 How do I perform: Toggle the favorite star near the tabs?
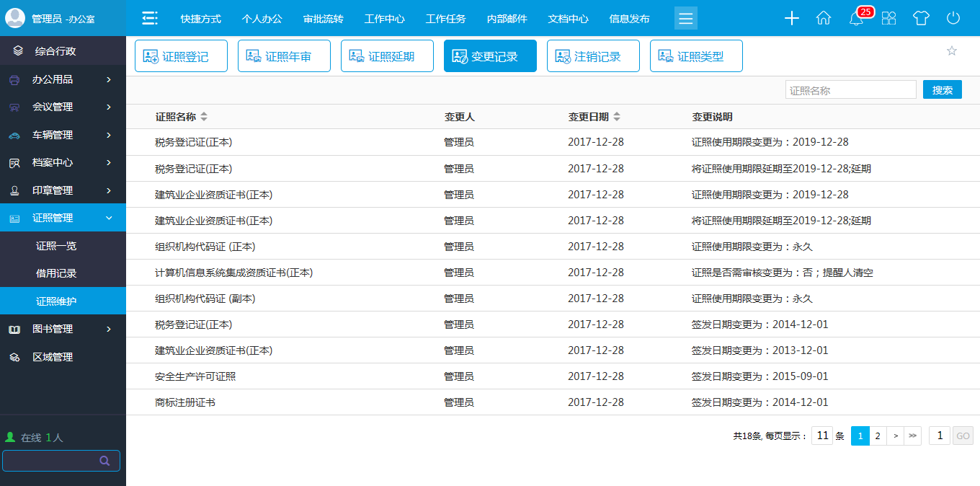(x=952, y=51)
